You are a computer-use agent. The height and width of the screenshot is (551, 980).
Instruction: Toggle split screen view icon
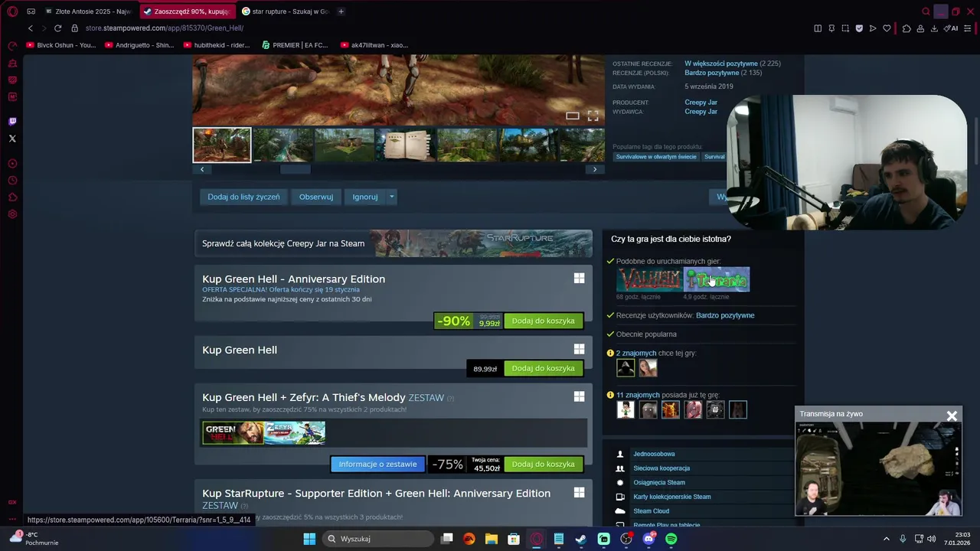tap(818, 28)
